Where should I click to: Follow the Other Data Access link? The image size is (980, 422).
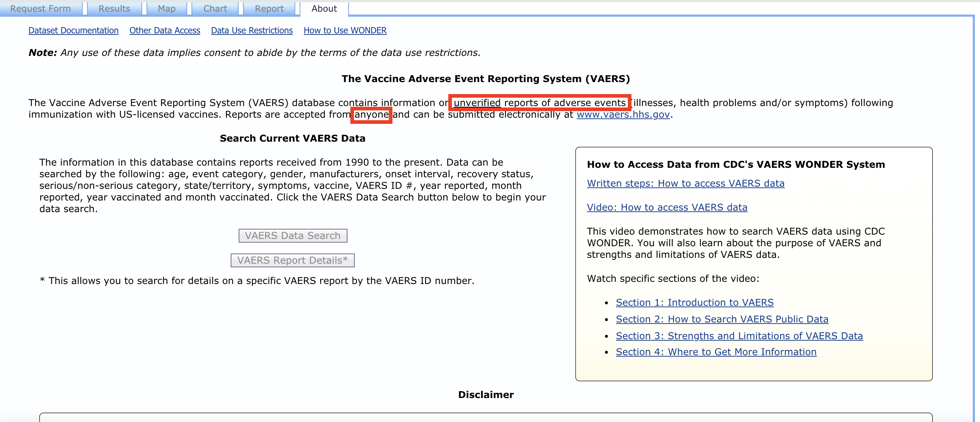click(164, 31)
